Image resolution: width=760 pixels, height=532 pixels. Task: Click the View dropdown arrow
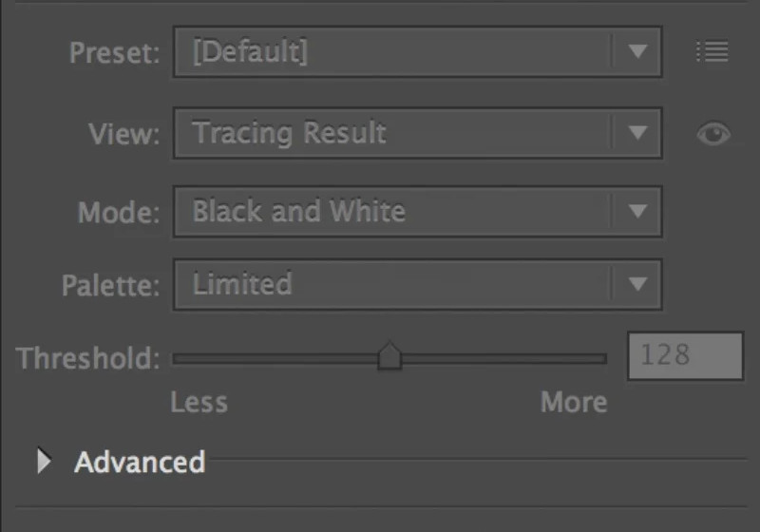(637, 133)
